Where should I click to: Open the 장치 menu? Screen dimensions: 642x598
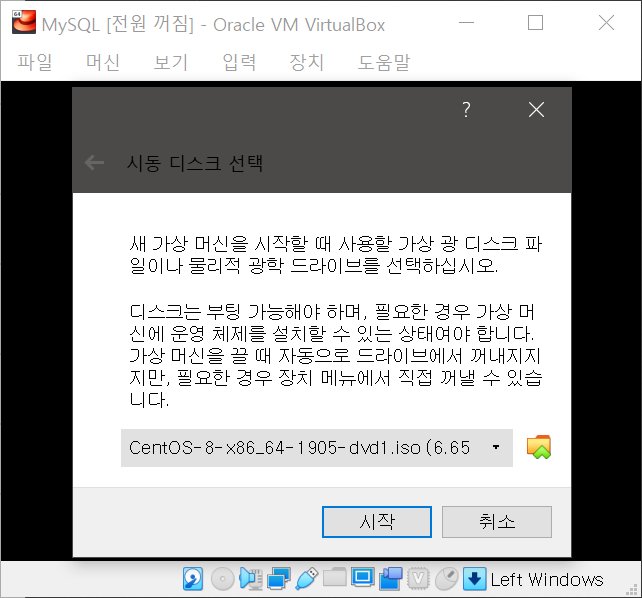coord(307,63)
